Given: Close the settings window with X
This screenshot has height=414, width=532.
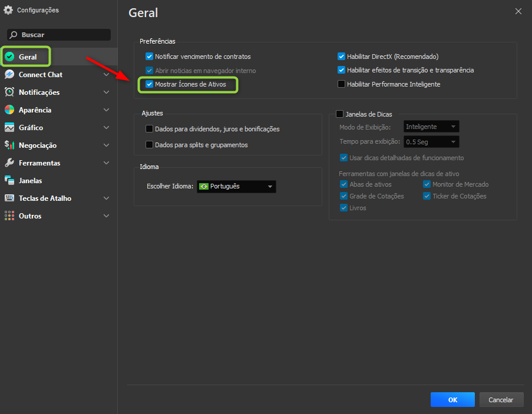Looking at the screenshot, I should click(518, 11).
